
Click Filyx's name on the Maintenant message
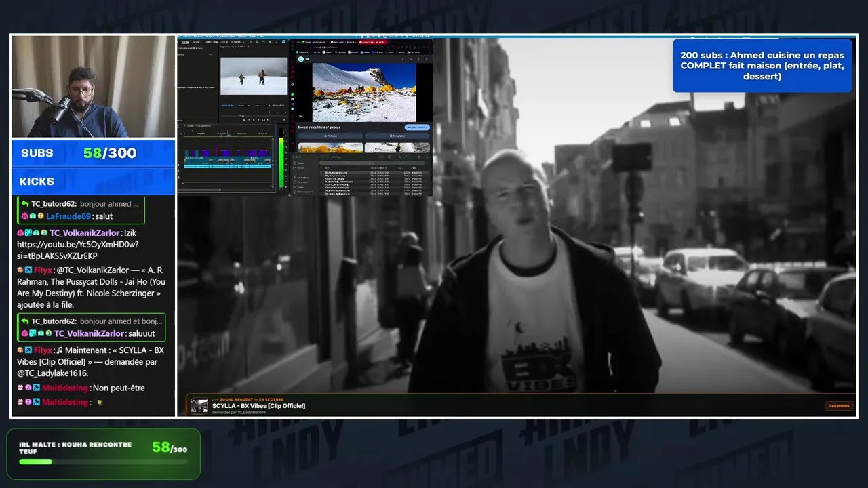[x=43, y=350]
